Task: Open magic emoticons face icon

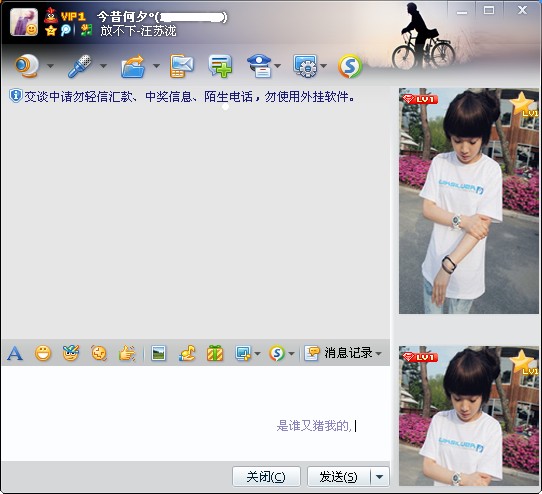Action: [71, 353]
